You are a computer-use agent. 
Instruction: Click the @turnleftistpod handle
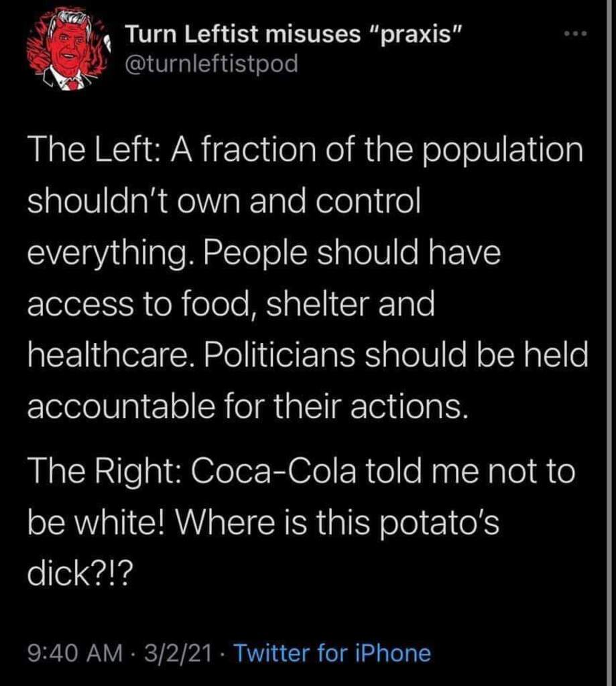[212, 65]
